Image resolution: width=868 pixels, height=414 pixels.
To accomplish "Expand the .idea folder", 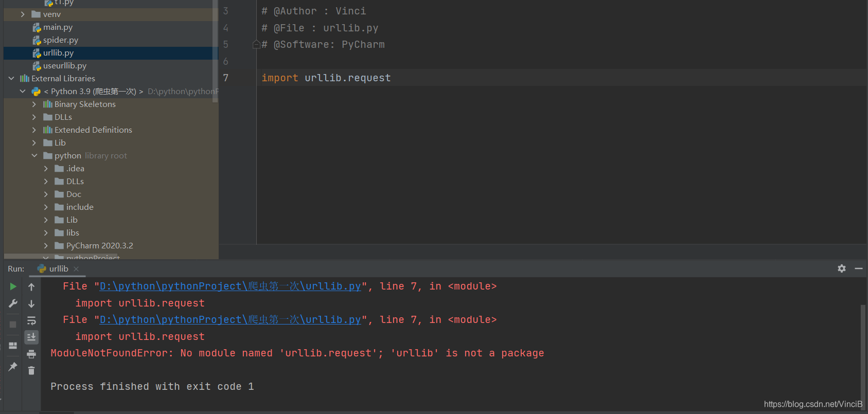I will coord(46,169).
